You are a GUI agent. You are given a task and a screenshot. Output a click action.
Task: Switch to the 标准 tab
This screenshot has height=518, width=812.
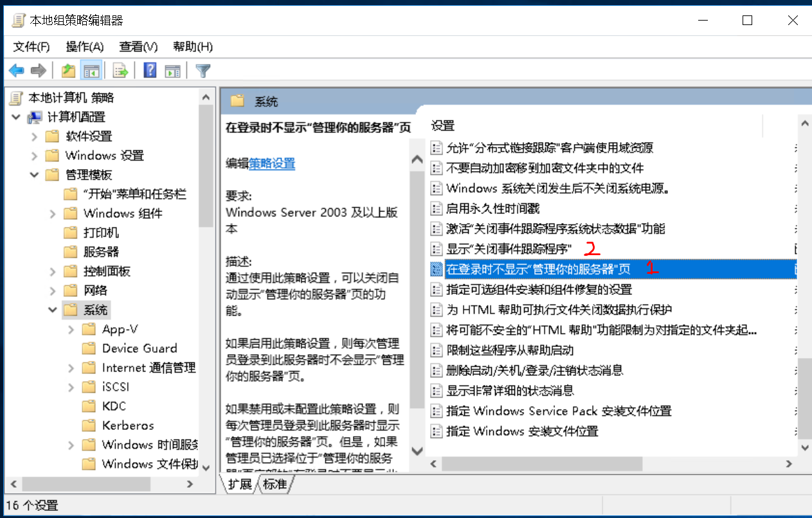pyautogui.click(x=275, y=484)
